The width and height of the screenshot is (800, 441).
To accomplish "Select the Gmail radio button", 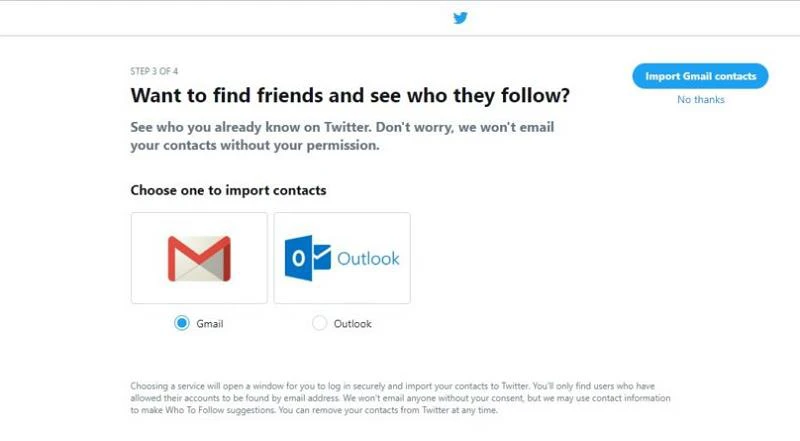I will [x=181, y=323].
